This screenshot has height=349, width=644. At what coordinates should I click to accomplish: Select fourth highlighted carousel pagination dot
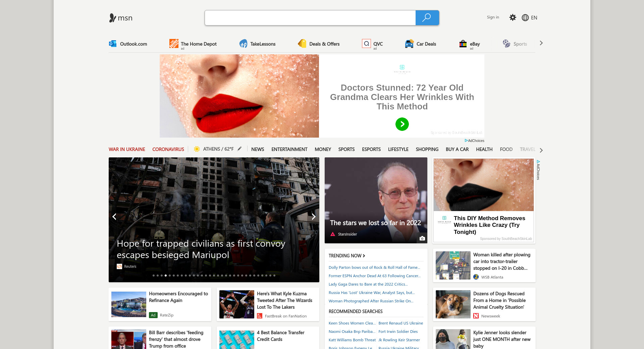click(x=166, y=276)
